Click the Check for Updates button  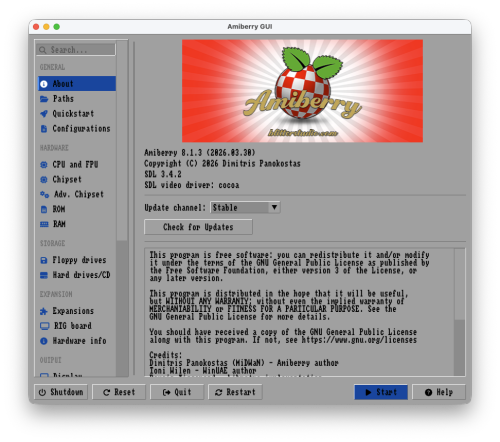point(198,227)
